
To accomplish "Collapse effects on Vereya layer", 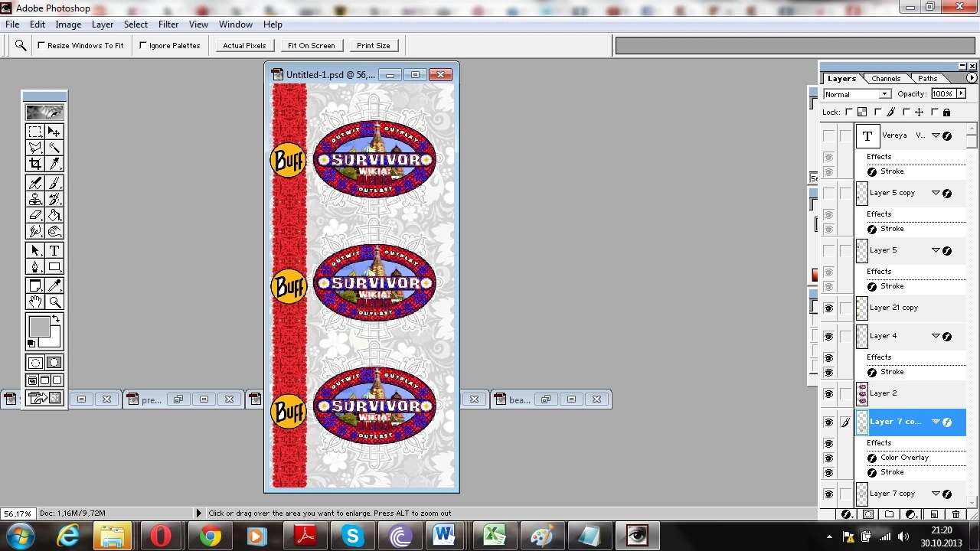I will (x=936, y=135).
